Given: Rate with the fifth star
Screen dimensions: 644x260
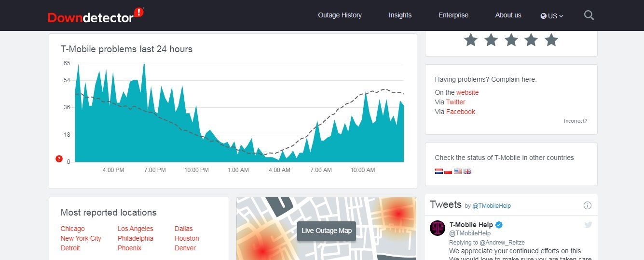Looking at the screenshot, I should point(551,40).
